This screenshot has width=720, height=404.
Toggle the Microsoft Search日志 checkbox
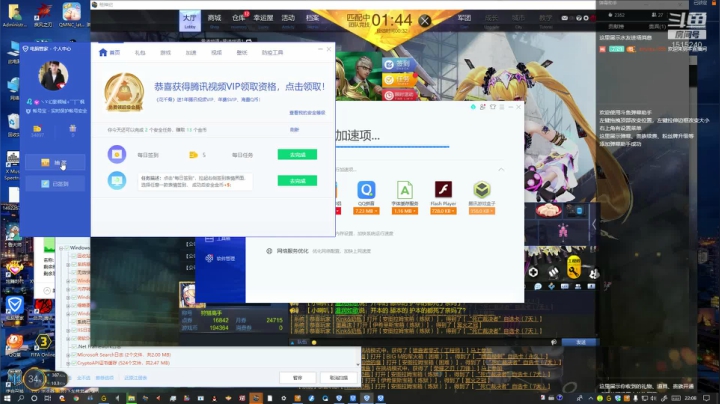point(73,355)
